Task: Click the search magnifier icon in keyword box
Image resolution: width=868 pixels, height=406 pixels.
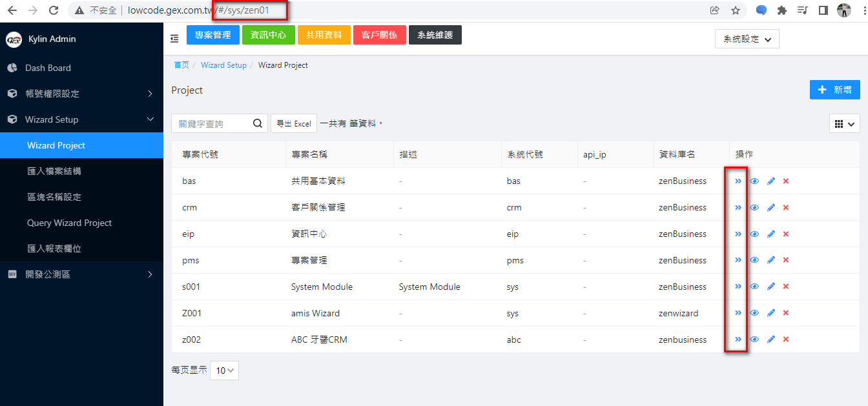Action: pos(257,123)
